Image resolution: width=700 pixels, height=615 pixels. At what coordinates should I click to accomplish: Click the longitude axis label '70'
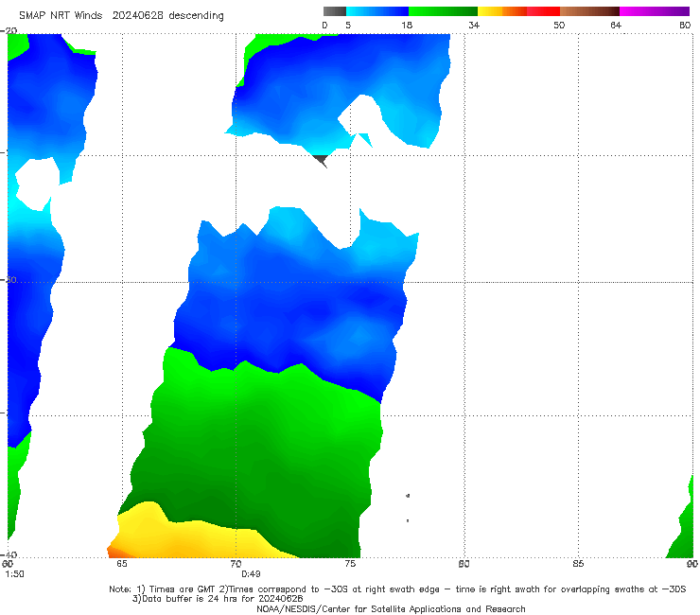point(236,564)
